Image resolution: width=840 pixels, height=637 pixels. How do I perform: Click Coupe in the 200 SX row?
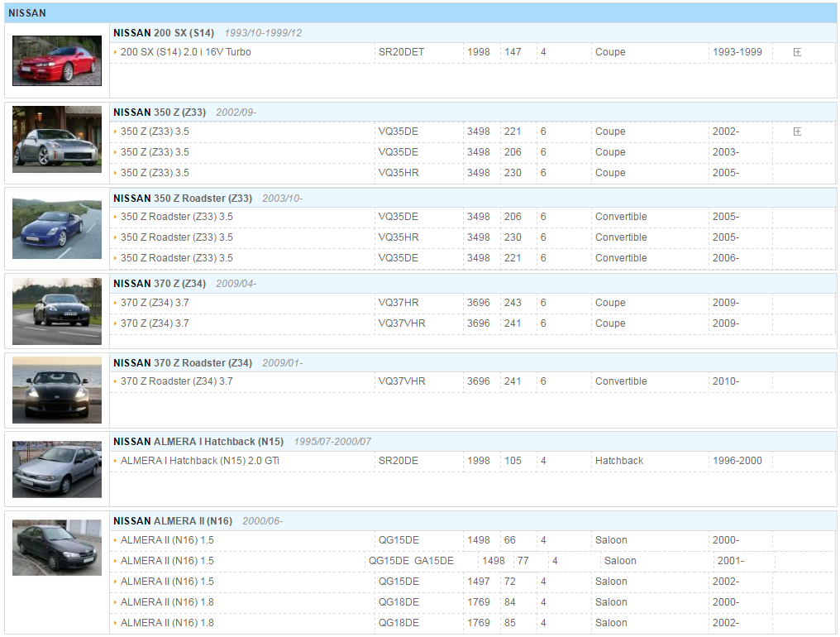coord(610,52)
